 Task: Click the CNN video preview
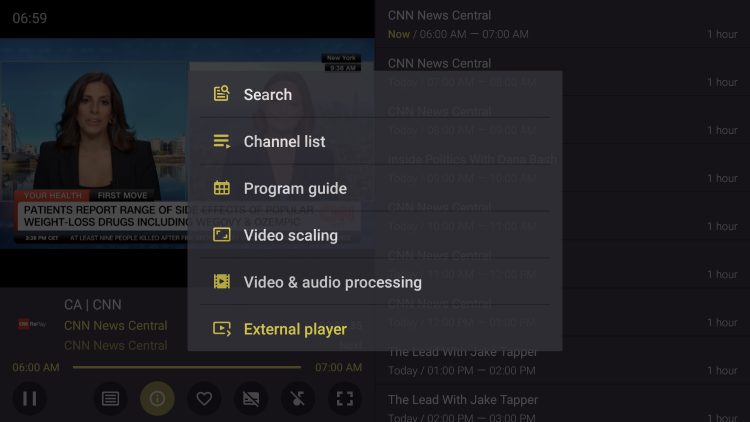187,144
